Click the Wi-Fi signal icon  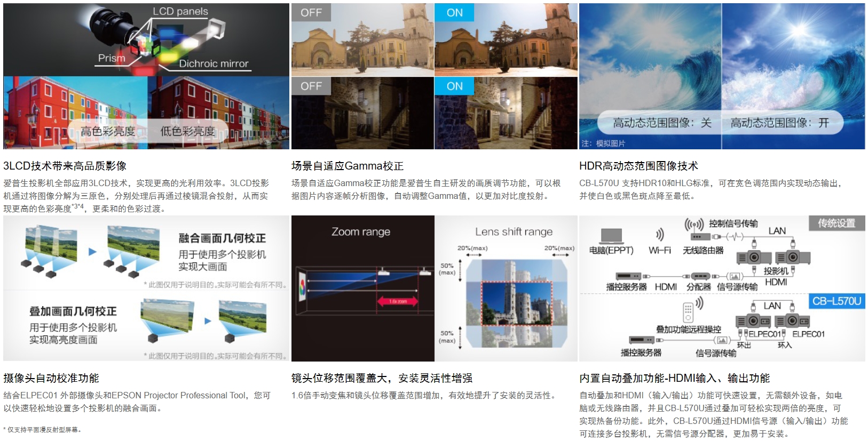tap(660, 235)
